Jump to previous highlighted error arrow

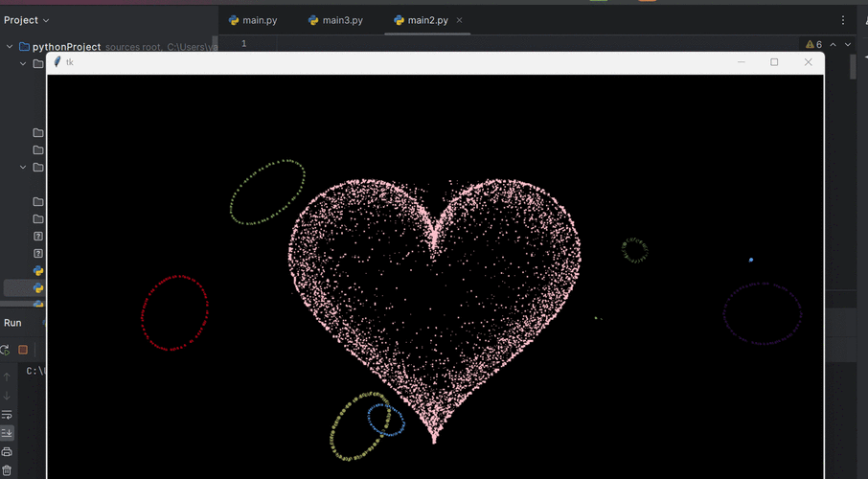click(x=834, y=44)
